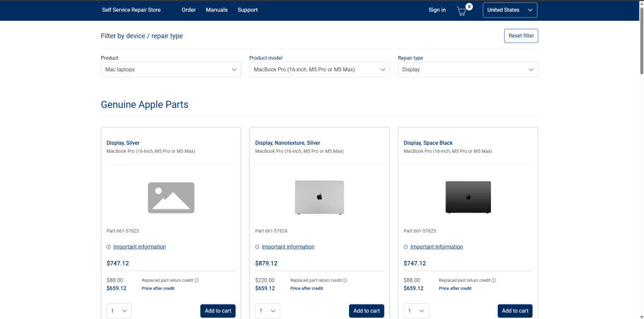Click the placeholder image for Display, Silver

(171, 198)
